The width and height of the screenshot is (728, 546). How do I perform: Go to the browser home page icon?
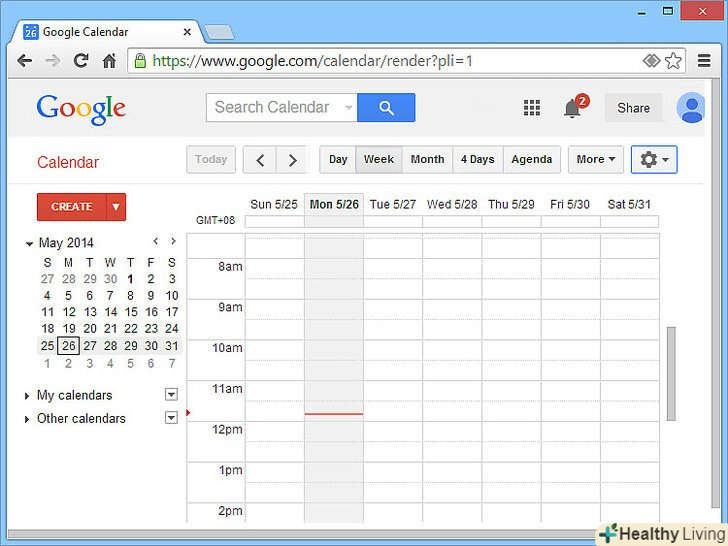[x=109, y=61]
